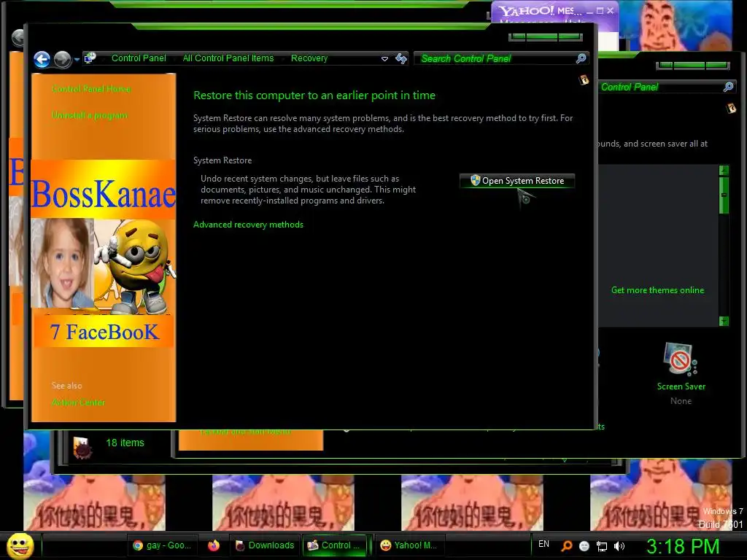Switch to the Downloads taskbar button
The height and width of the screenshot is (560, 747).
pyautogui.click(x=266, y=545)
